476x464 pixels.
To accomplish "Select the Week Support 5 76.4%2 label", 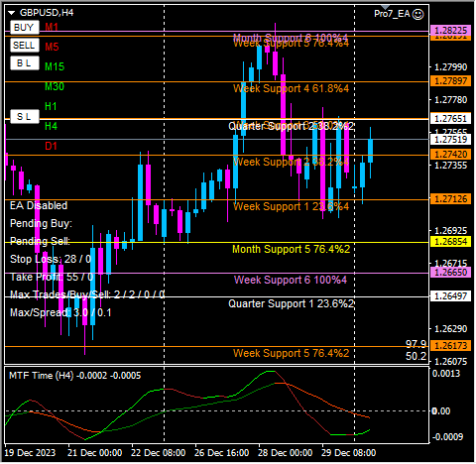I will (291, 353).
